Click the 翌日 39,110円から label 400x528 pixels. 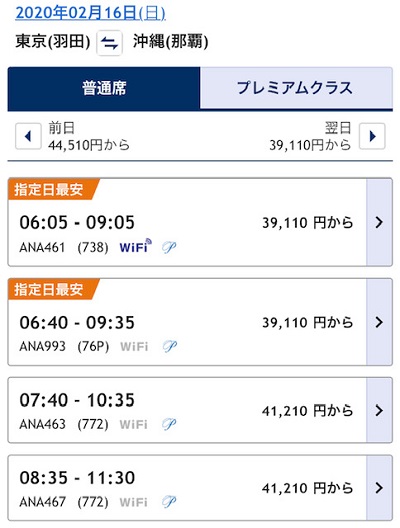(310, 136)
